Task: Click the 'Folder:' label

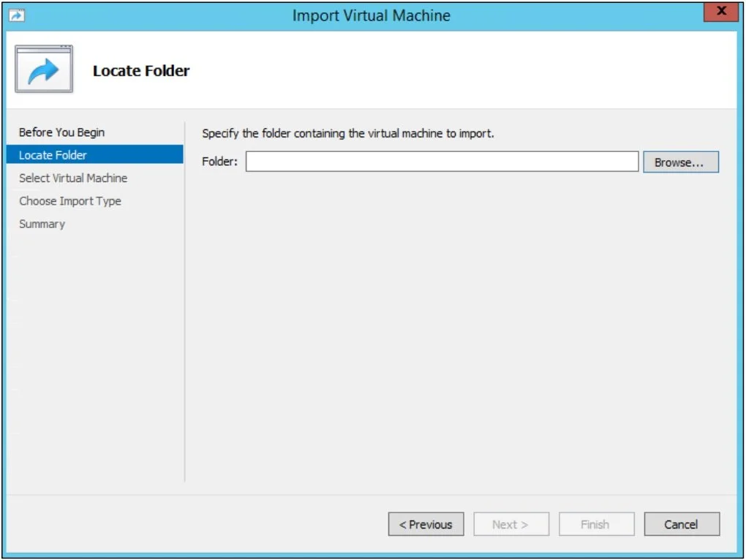Action: click(x=219, y=162)
